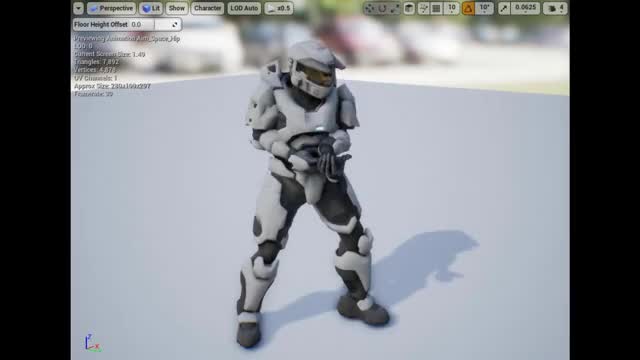Open the viewport options dropdown arrow
Viewport: 640px width, 360px height.
pyautogui.click(x=78, y=8)
